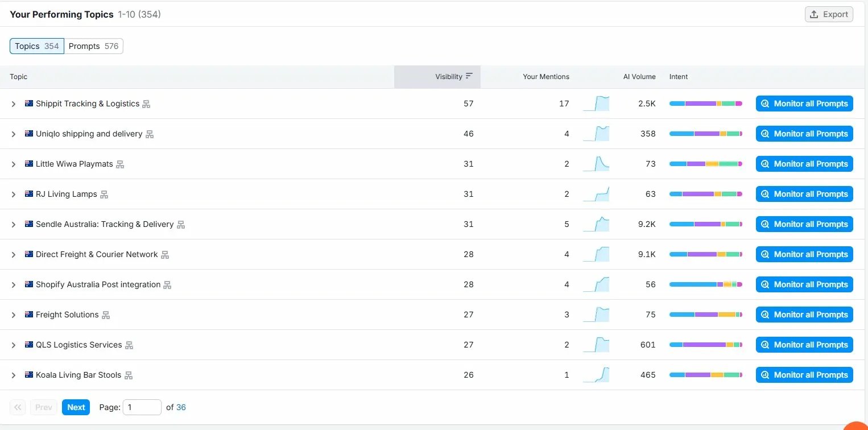Click the Visibility column sort icon
The height and width of the screenshot is (430, 868).
469,76
